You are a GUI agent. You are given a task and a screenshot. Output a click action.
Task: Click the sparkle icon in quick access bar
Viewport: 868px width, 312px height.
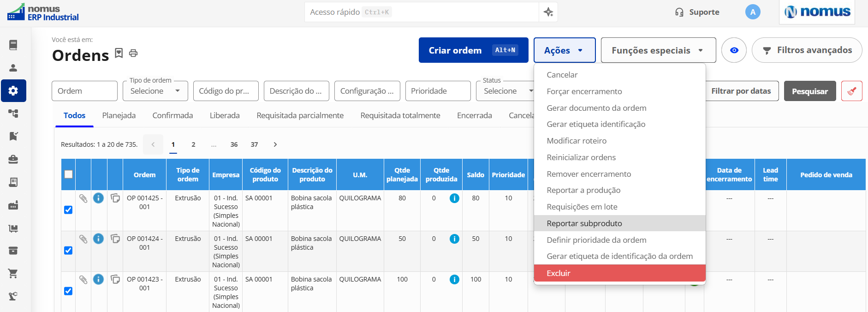coord(548,12)
